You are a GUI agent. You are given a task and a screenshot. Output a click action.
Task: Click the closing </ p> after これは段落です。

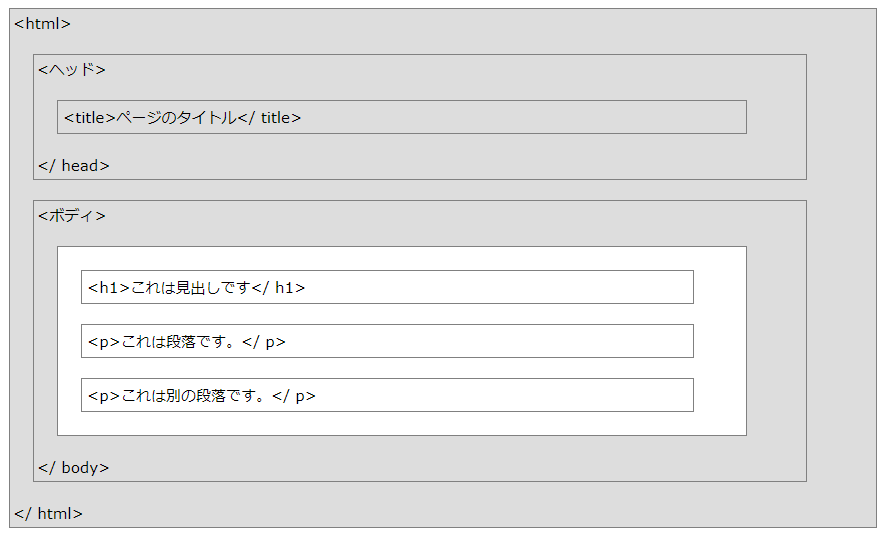pos(264,342)
